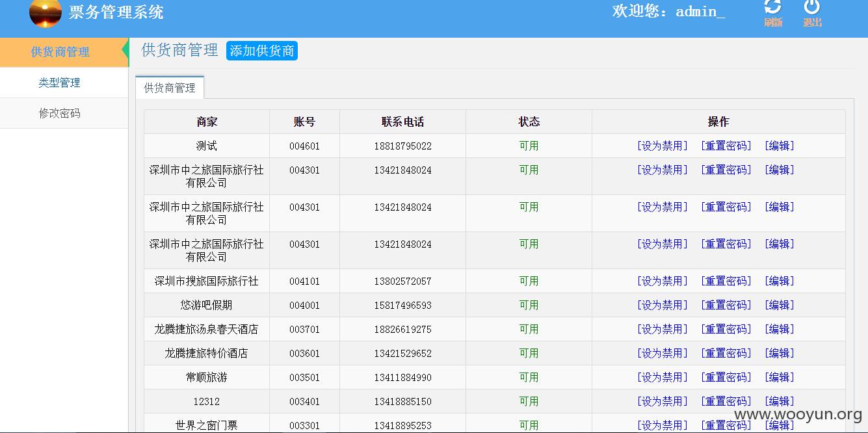Click the 状态 column header

pos(529,122)
